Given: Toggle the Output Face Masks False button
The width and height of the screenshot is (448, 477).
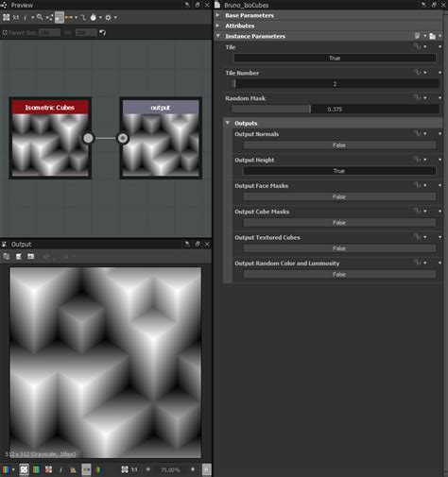Looking at the screenshot, I should [x=339, y=196].
